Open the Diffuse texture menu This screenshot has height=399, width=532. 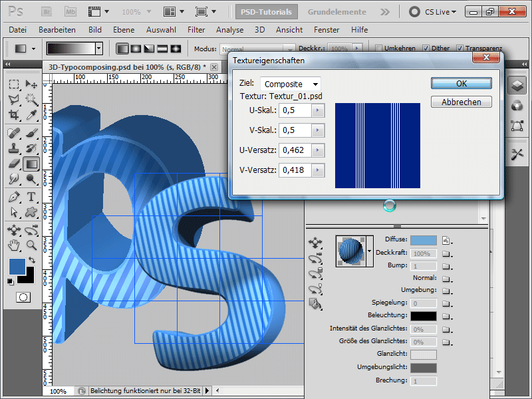448,241
